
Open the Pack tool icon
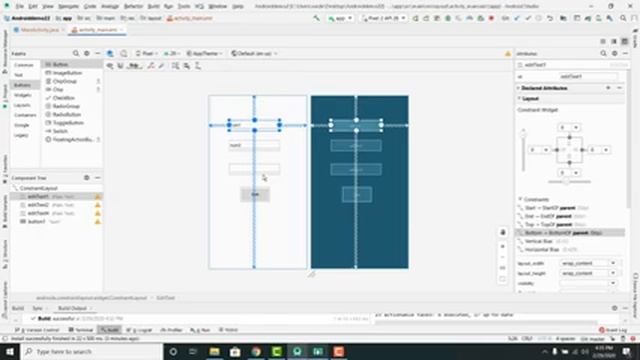[176, 66]
